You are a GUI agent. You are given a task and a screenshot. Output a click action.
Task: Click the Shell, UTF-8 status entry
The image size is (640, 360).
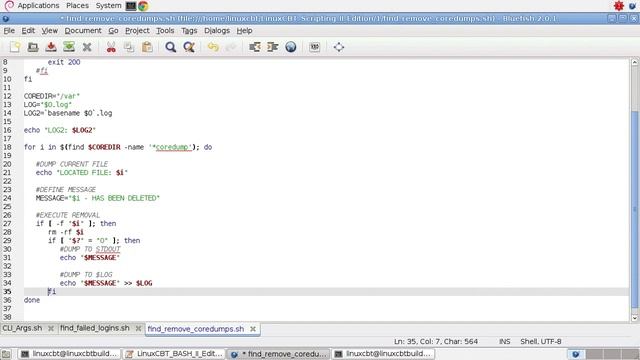[x=541, y=341]
